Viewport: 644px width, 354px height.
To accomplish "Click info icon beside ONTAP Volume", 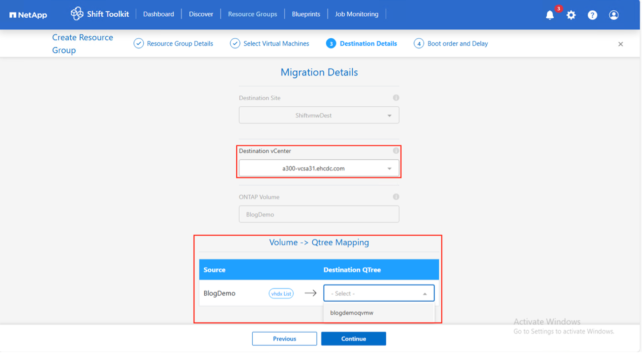I will [x=396, y=197].
